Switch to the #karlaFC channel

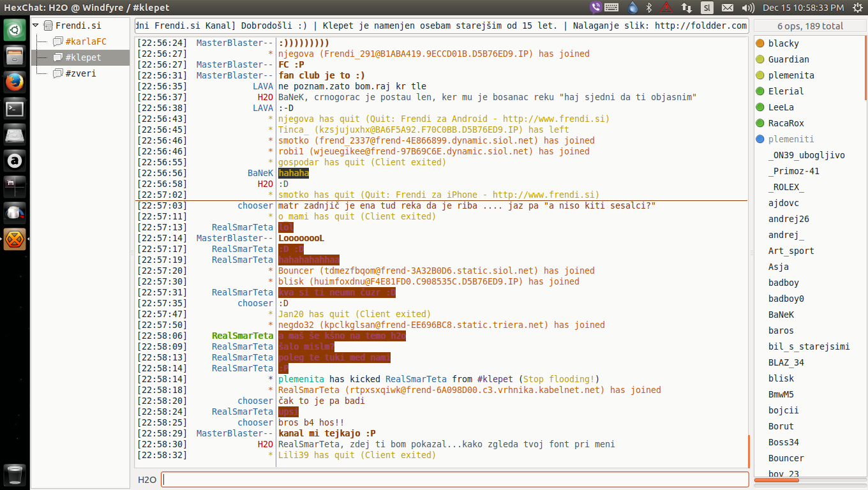coord(86,42)
